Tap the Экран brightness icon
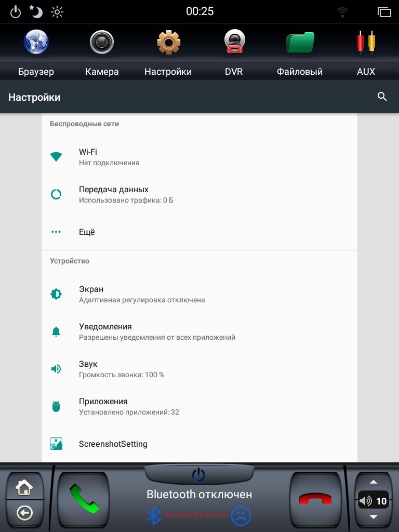The width and height of the screenshot is (399, 532). tap(56, 294)
